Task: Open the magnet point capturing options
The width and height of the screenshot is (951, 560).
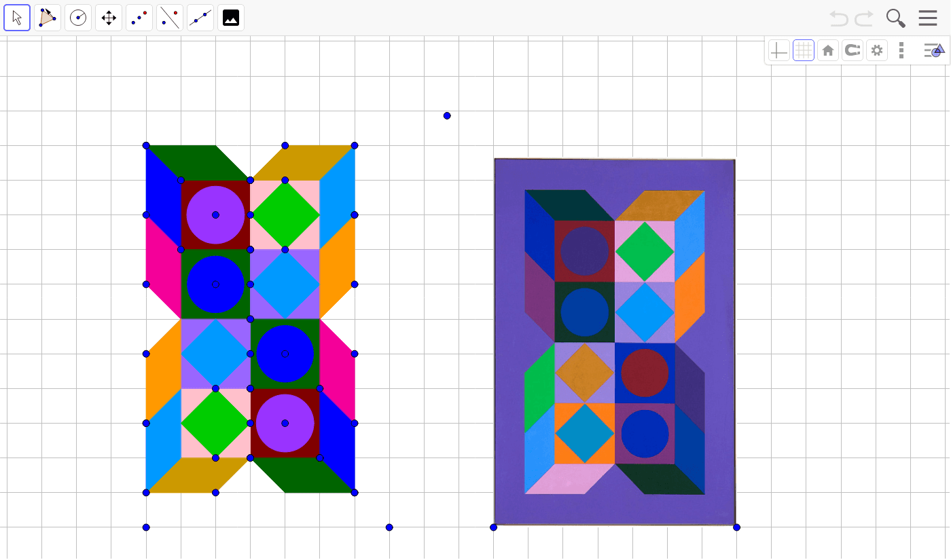Action: (x=853, y=50)
